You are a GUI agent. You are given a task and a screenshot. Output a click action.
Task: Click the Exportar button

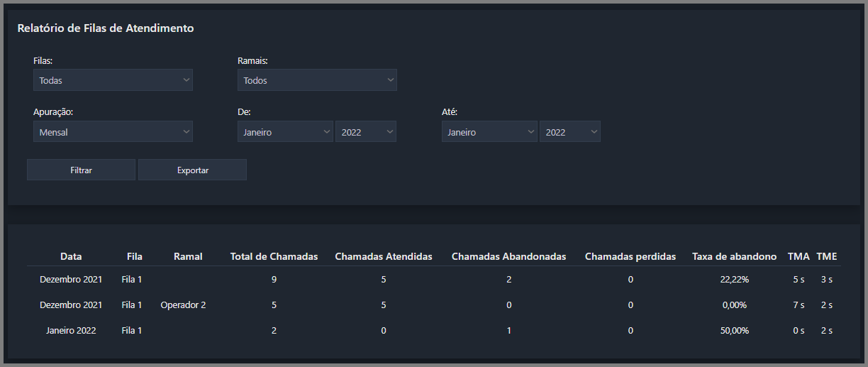coord(193,170)
